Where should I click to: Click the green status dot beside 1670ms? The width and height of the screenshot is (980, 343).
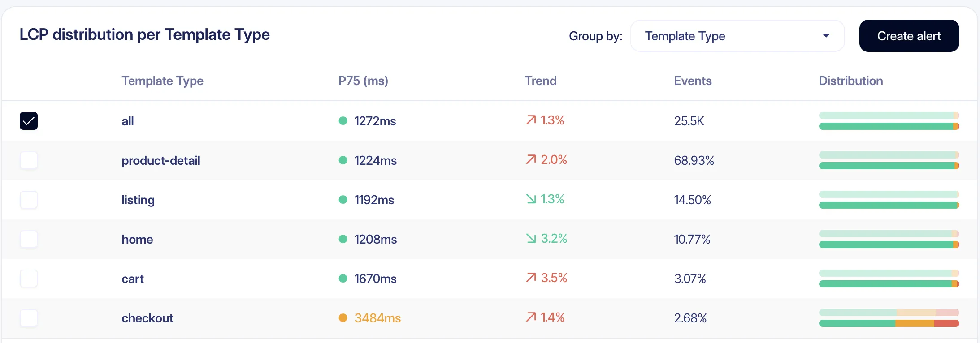tap(343, 279)
